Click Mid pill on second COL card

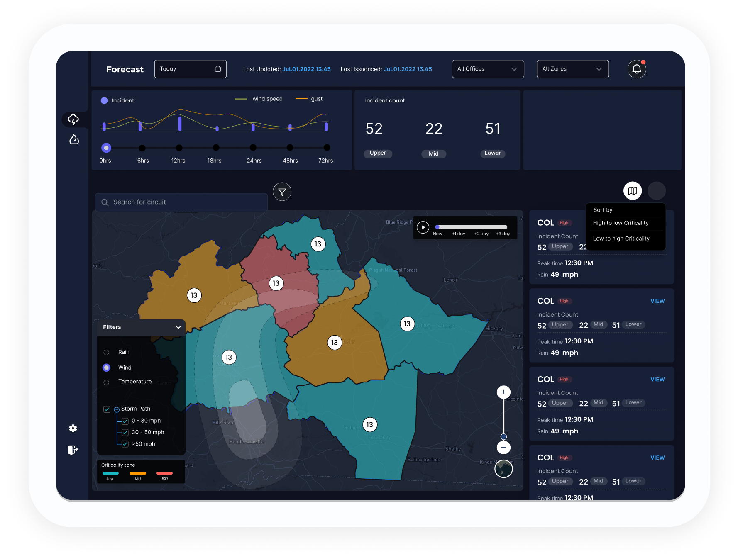pos(599,325)
